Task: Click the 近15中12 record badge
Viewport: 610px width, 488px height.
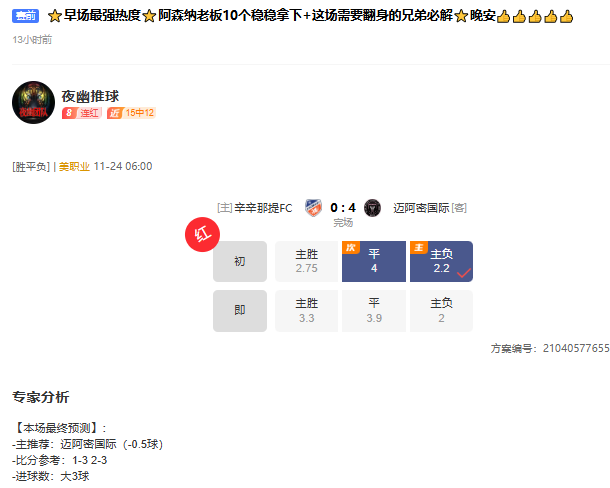Action: [131, 113]
